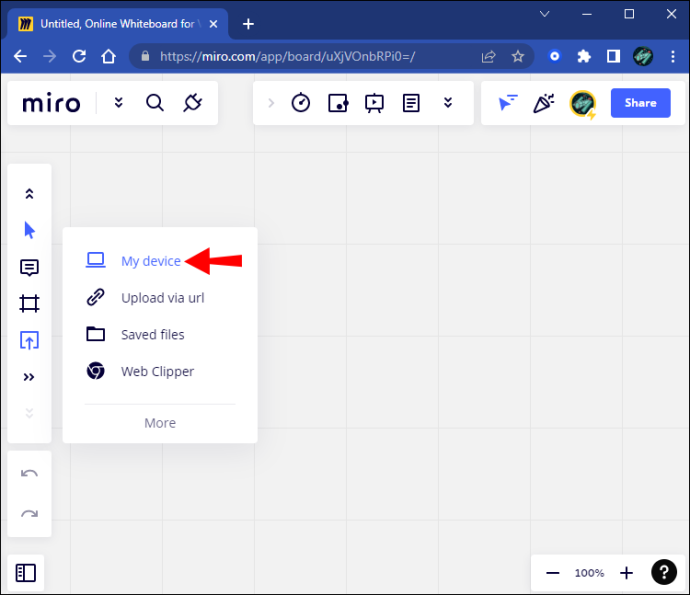Expand more options chevron next to miro logo
690x595 pixels.
click(x=118, y=103)
